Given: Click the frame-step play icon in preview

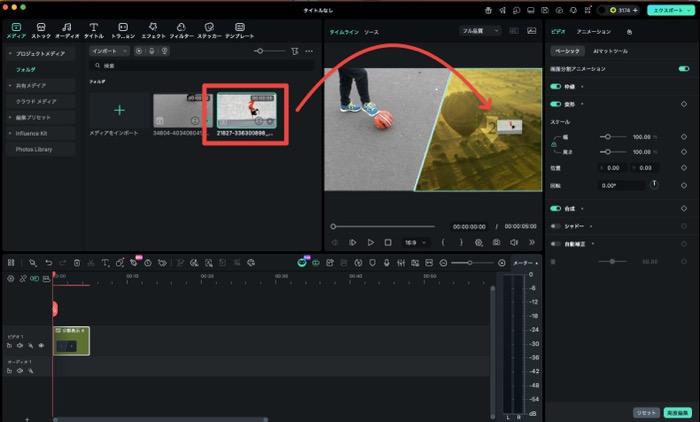Looking at the screenshot, I should click(353, 242).
